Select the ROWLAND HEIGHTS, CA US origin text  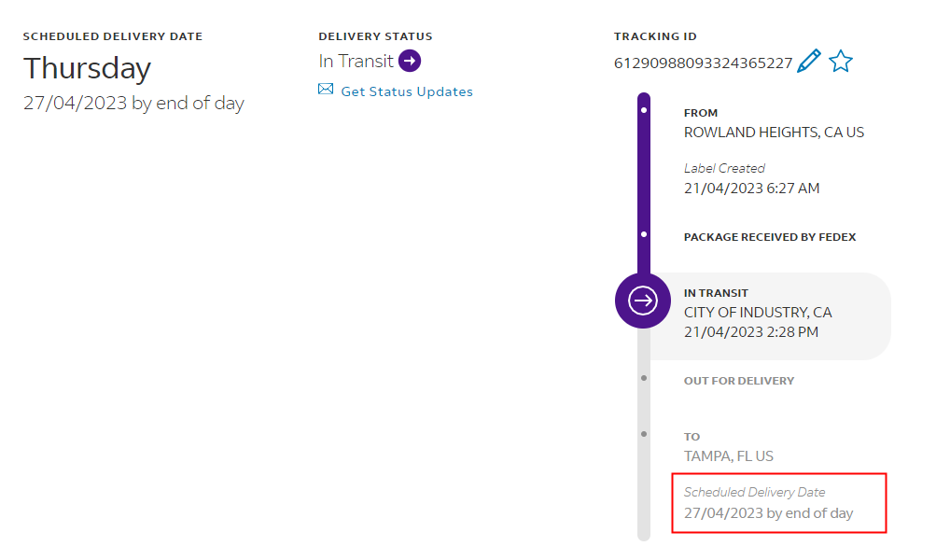(x=774, y=133)
